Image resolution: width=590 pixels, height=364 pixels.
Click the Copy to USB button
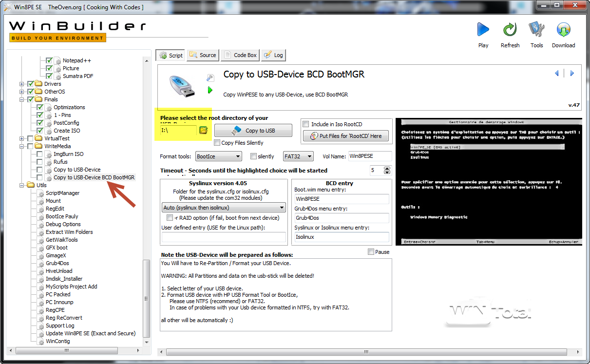253,130
